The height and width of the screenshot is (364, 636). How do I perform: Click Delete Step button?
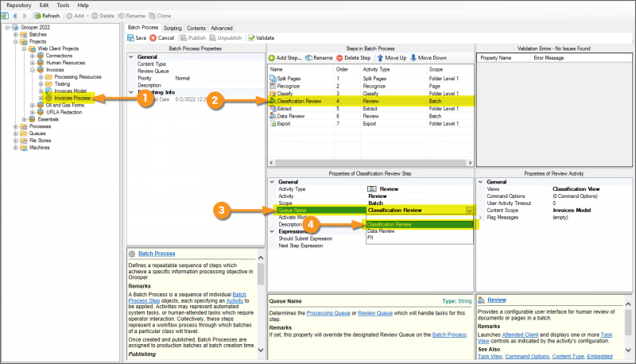353,58
